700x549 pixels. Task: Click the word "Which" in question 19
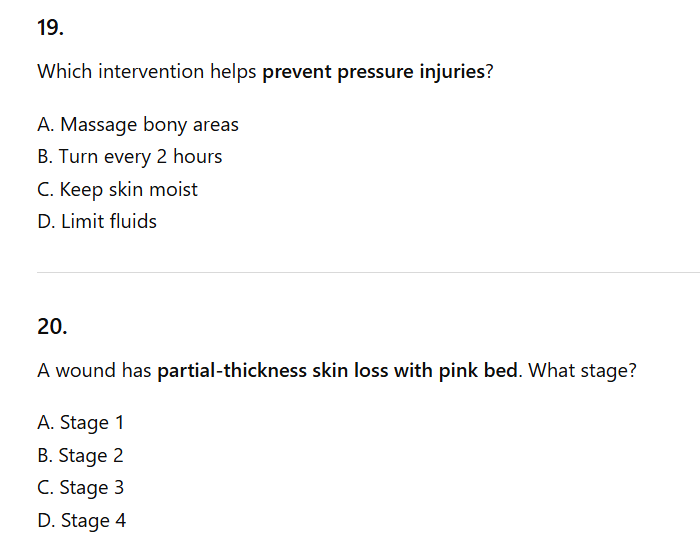(x=63, y=73)
